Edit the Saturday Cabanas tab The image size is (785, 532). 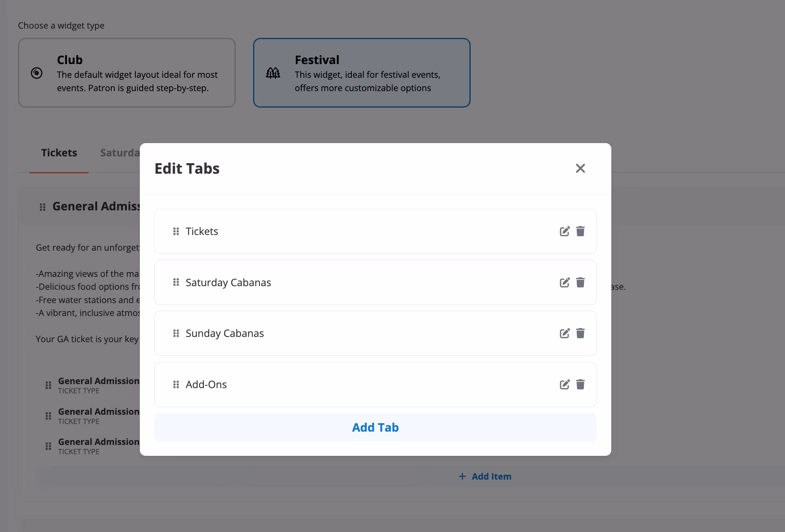click(565, 283)
